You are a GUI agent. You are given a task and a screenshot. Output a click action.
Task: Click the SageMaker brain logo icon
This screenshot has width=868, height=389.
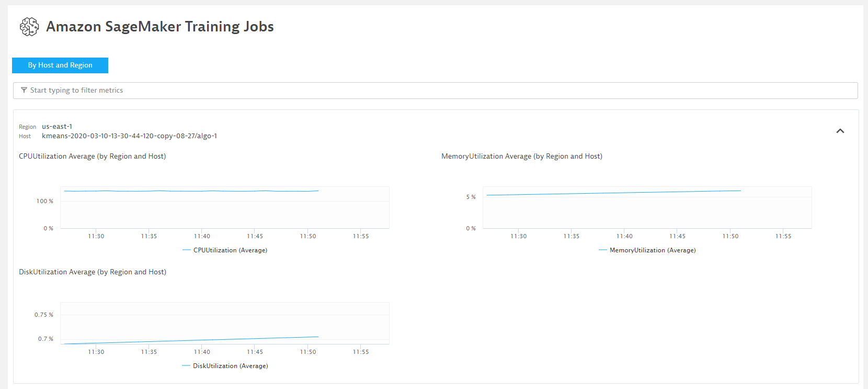29,27
